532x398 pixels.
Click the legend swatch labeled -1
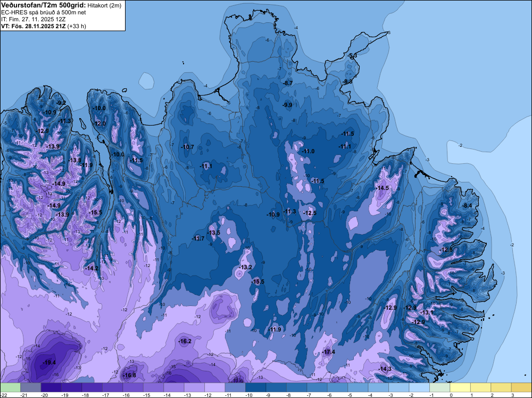click(440, 387)
